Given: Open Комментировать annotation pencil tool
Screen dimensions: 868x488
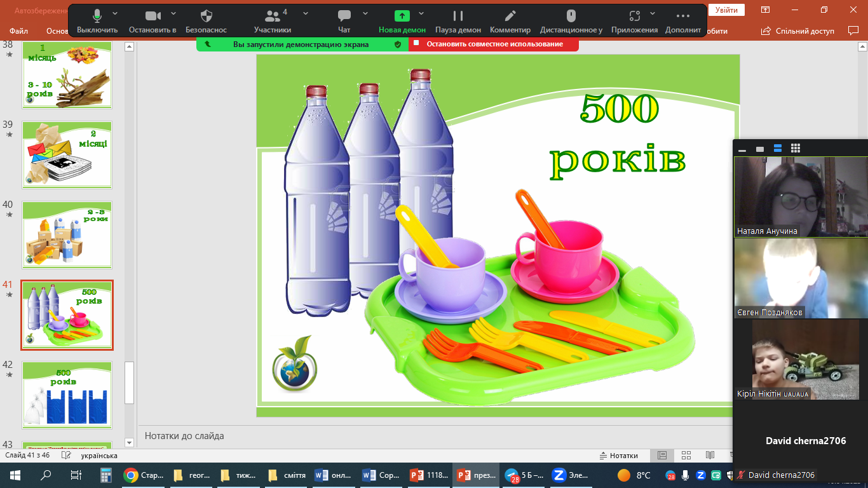Looking at the screenshot, I should pyautogui.click(x=510, y=22).
